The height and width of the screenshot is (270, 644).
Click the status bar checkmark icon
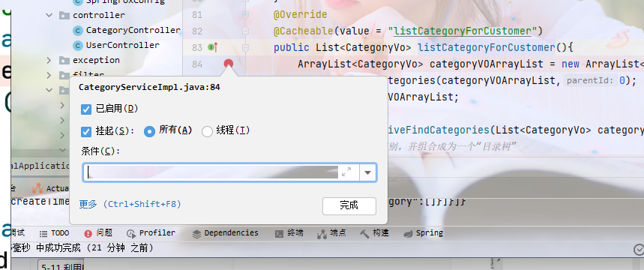(x=638, y=249)
